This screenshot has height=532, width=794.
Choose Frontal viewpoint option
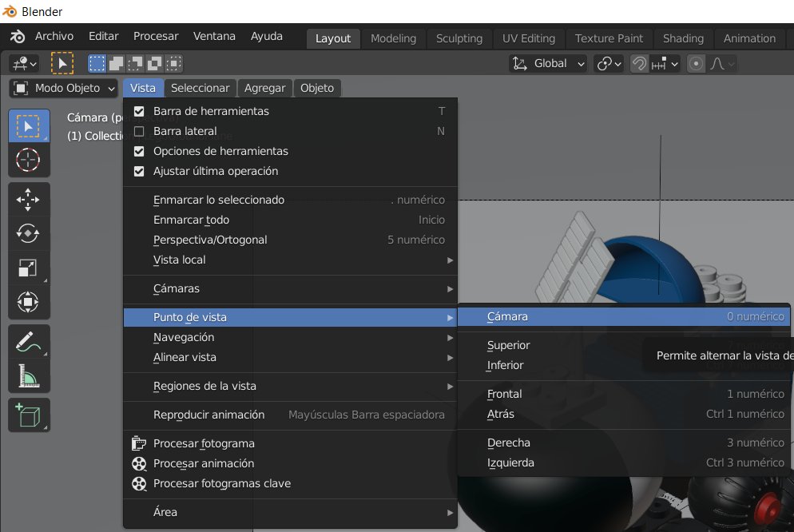pyautogui.click(x=624, y=395)
